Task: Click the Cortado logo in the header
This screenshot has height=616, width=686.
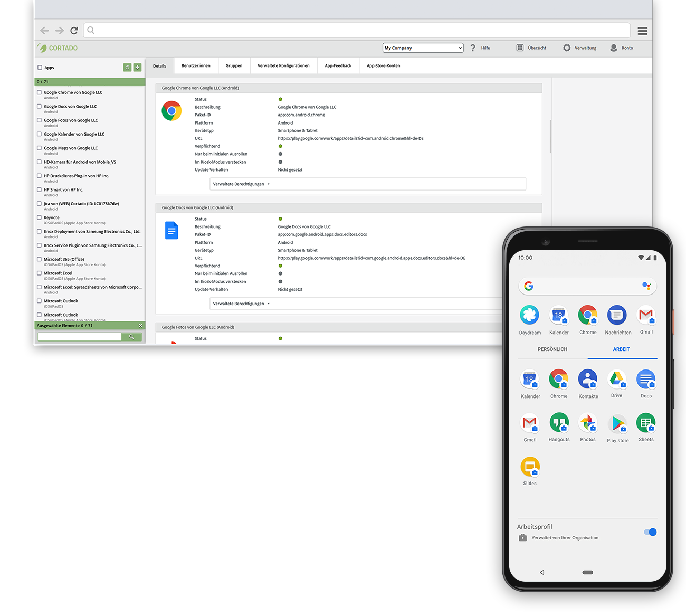Action: pyautogui.click(x=58, y=48)
